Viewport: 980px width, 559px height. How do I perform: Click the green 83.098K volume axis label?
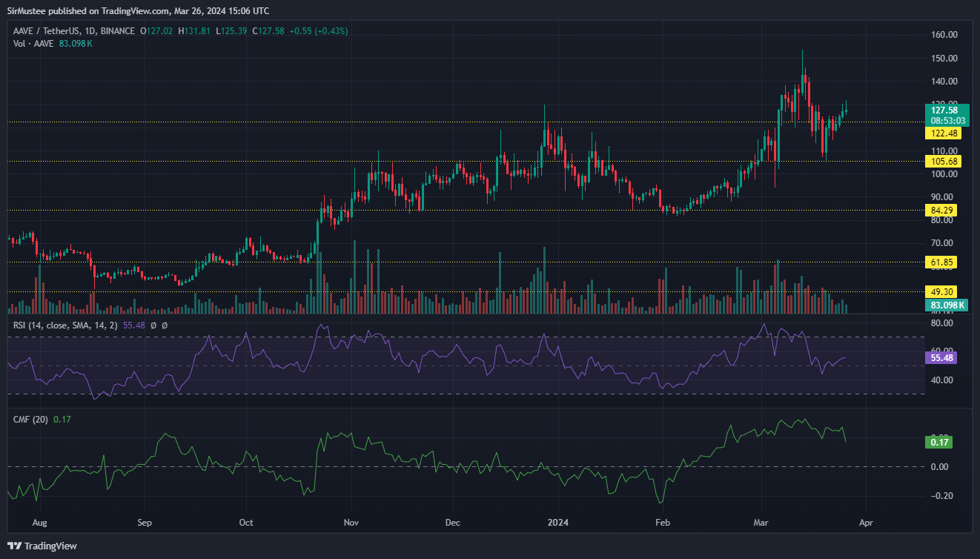point(947,305)
